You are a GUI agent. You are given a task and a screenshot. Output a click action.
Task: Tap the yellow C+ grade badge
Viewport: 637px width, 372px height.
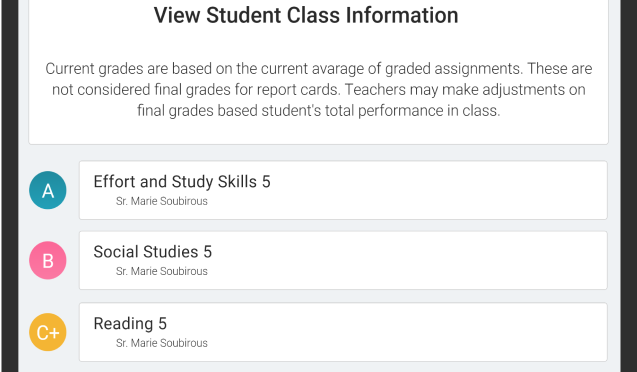click(x=48, y=332)
